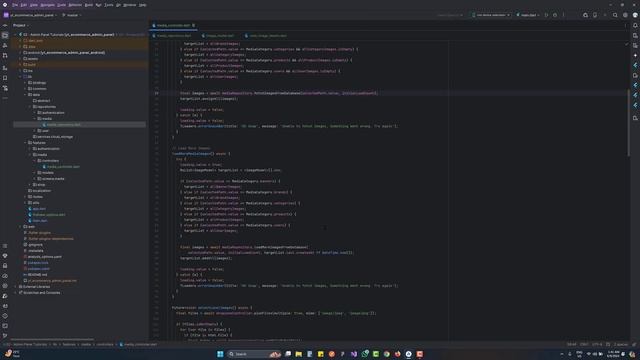
Task: Open the Project view mode dropdown
Action: pos(21,25)
